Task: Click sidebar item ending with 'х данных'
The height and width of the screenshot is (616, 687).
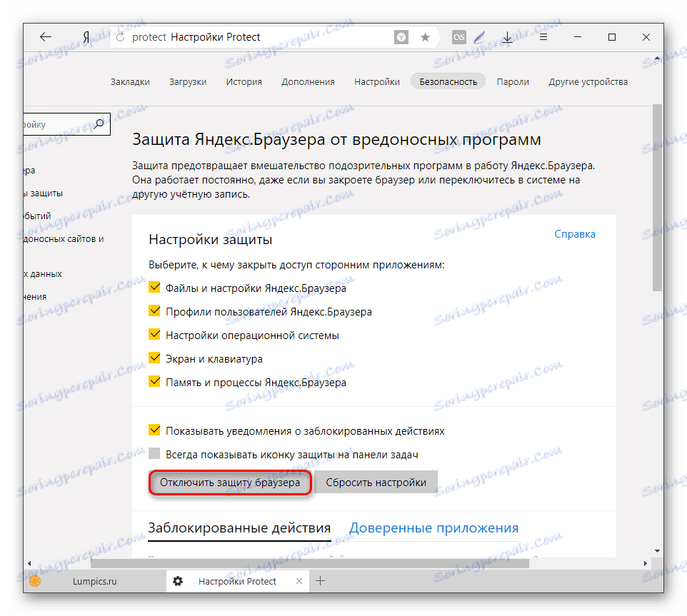Action: coord(43,274)
